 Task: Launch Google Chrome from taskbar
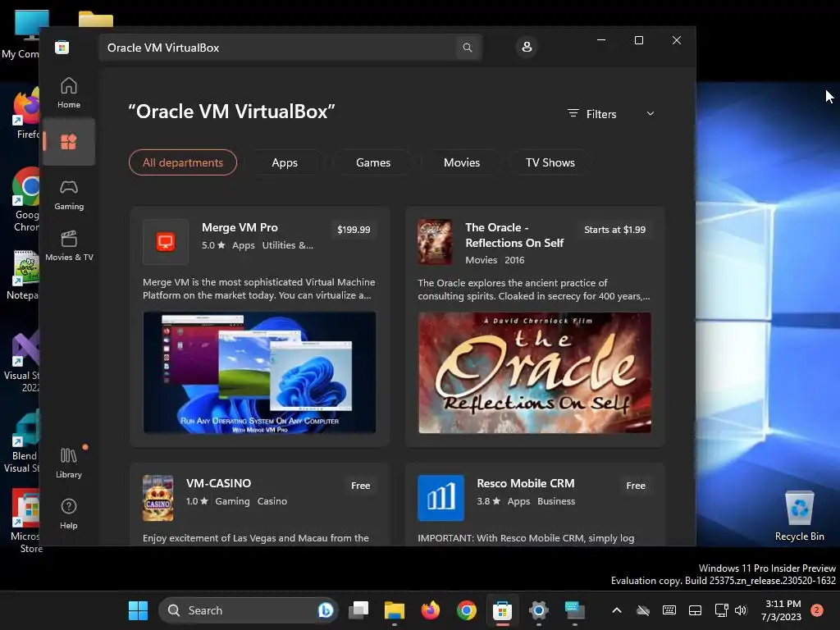point(467,610)
